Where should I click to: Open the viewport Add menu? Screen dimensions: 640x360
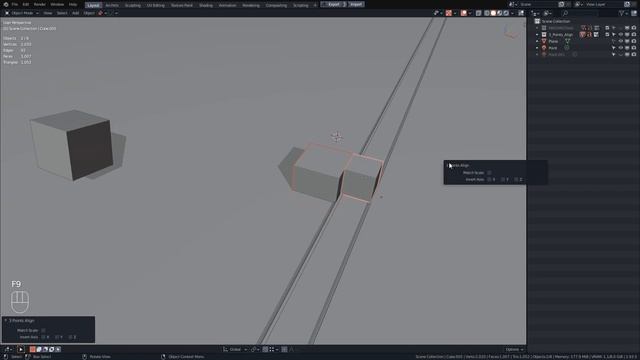[76, 13]
